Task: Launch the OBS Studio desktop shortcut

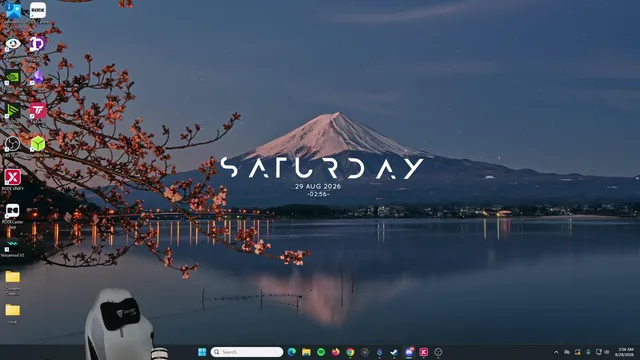Action: pyautogui.click(x=13, y=144)
